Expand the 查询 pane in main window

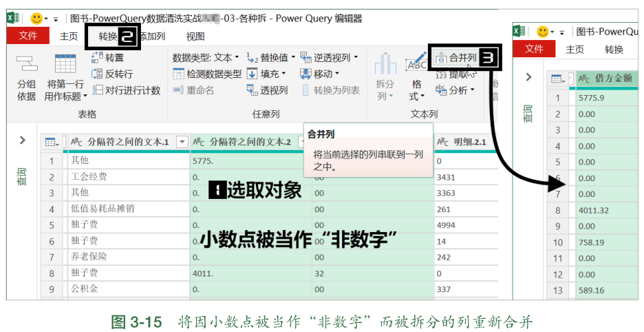pos(23,141)
